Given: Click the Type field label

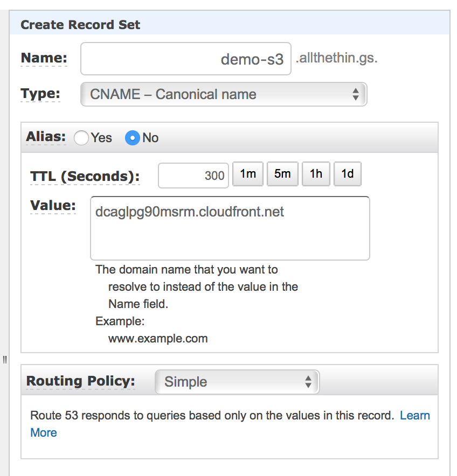Looking at the screenshot, I should [x=40, y=94].
